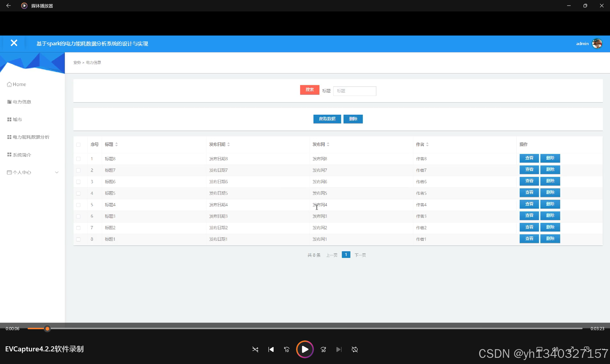Screen dimensions: 610x364
Task: Toggle the repeat loop icon
Action: pos(355,349)
